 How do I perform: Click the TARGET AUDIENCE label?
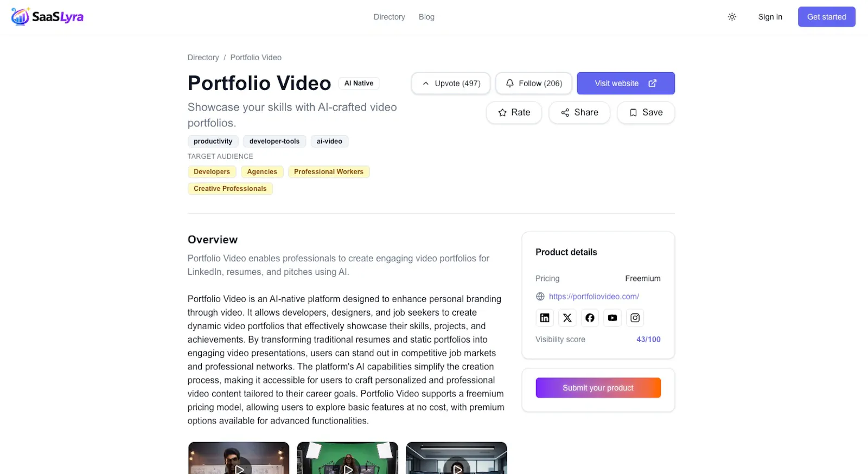click(x=220, y=157)
